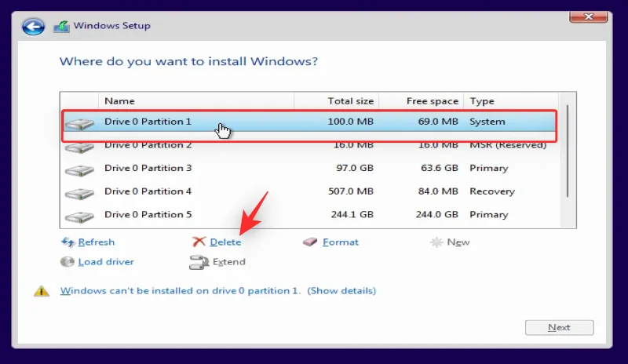Select Drive 0 Partition 4 row
Screen dimensions: 628x364
click(x=309, y=191)
